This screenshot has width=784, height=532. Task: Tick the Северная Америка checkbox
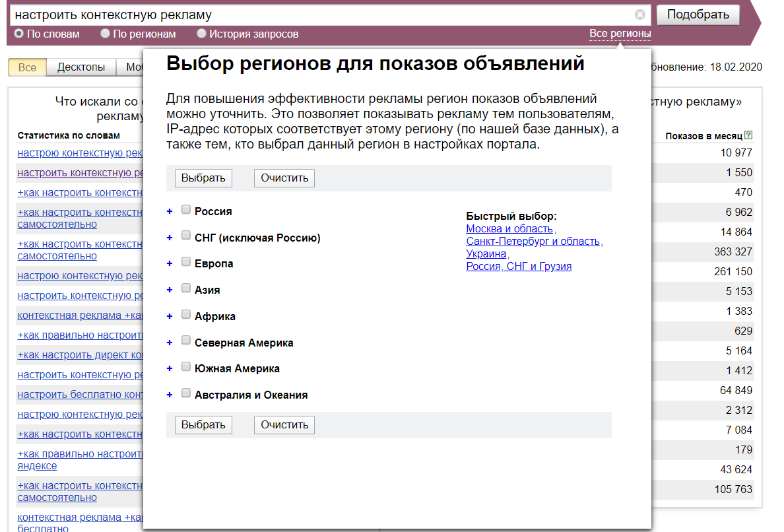click(x=186, y=341)
